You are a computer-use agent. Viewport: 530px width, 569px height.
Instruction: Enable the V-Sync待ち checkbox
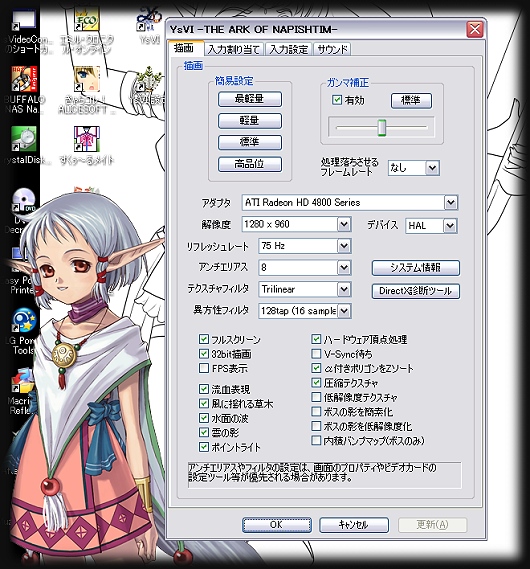pyautogui.click(x=316, y=354)
